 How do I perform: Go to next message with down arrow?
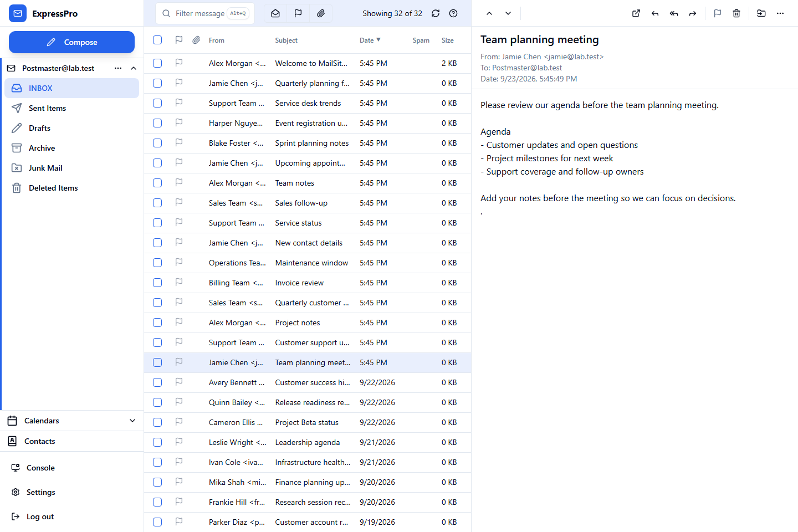pos(508,13)
